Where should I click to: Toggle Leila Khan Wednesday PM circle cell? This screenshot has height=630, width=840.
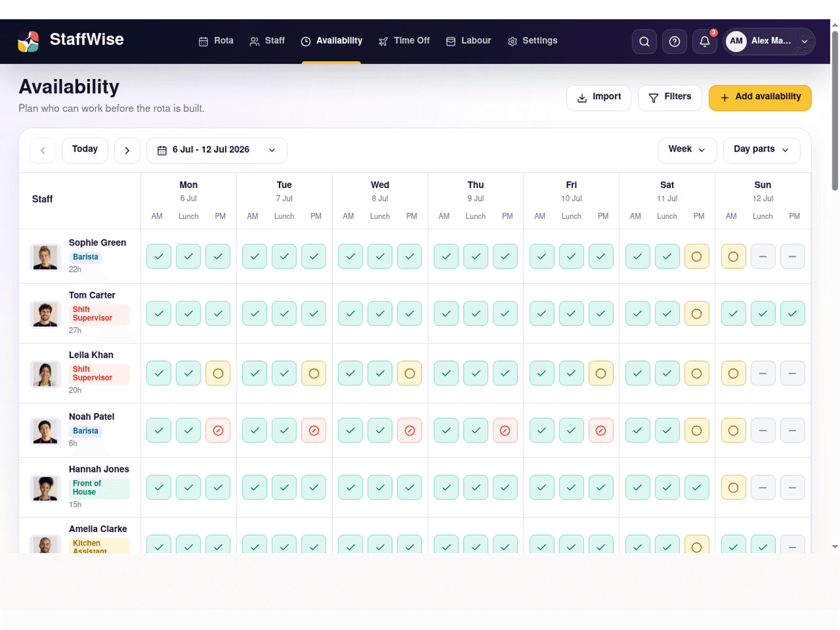click(409, 373)
